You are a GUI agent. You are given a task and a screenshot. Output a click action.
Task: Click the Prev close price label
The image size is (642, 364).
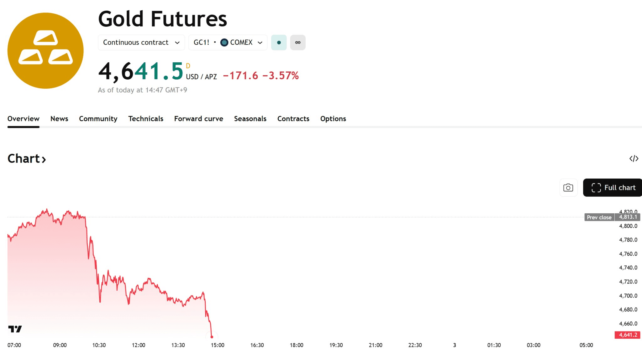(599, 217)
